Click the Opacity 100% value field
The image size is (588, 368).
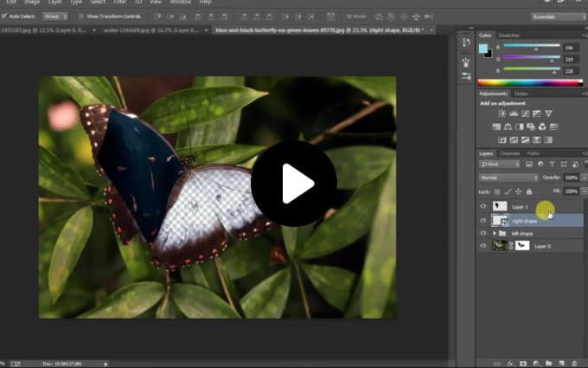(x=571, y=178)
